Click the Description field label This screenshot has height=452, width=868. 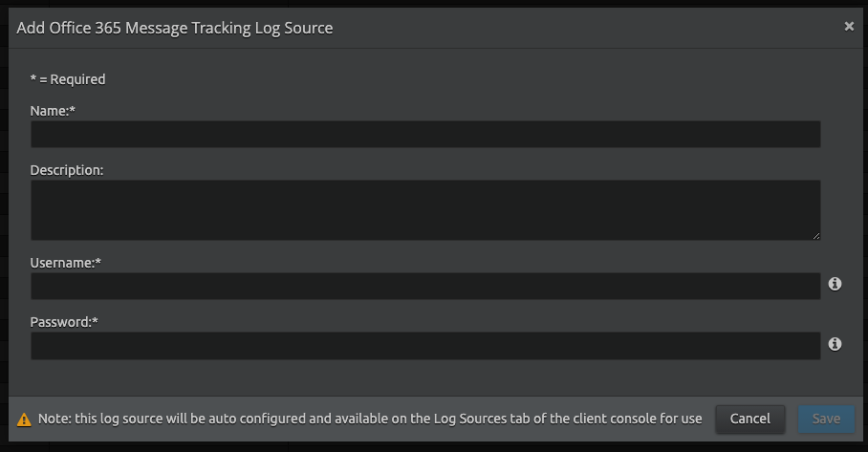pyautogui.click(x=67, y=170)
